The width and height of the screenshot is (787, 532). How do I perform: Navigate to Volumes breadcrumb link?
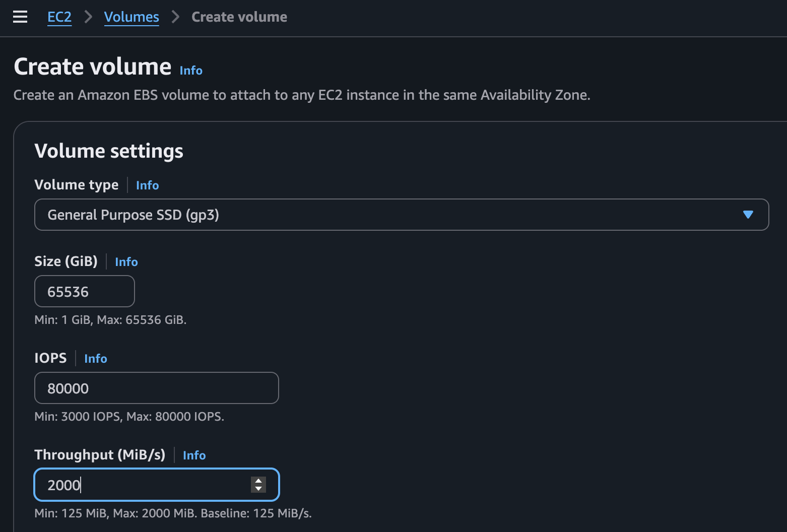(x=132, y=17)
